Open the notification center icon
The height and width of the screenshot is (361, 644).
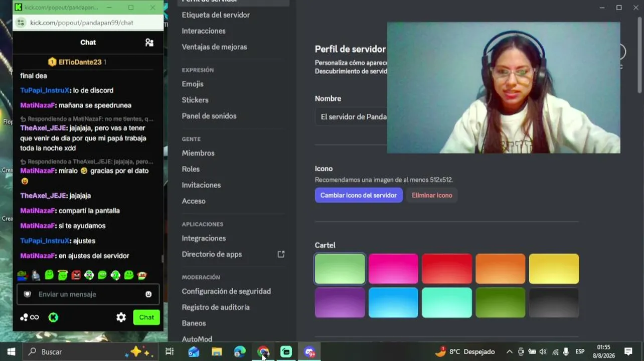point(628,352)
